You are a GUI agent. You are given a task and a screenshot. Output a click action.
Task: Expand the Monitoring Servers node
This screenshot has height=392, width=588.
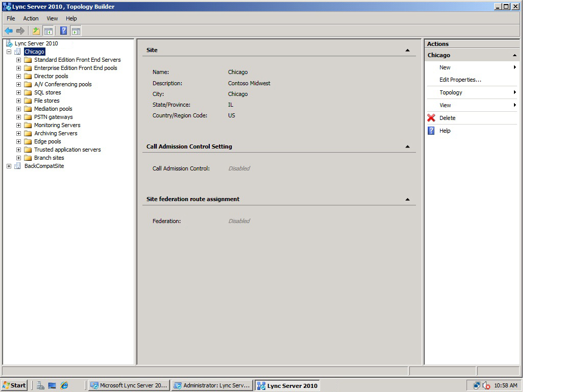pos(18,125)
